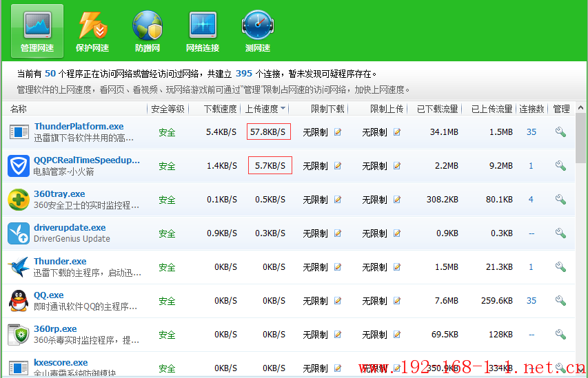Click the scroll up arrow of list

tap(581, 108)
